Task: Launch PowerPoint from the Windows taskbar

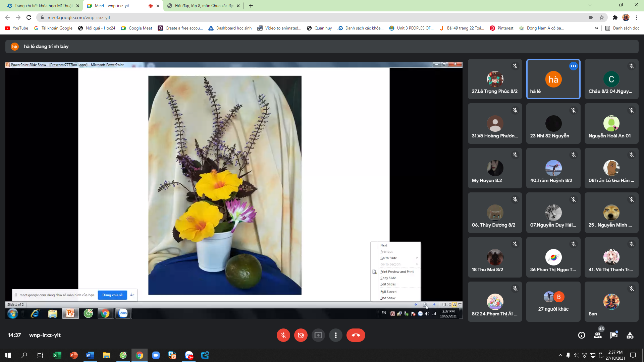Action: (x=73, y=355)
